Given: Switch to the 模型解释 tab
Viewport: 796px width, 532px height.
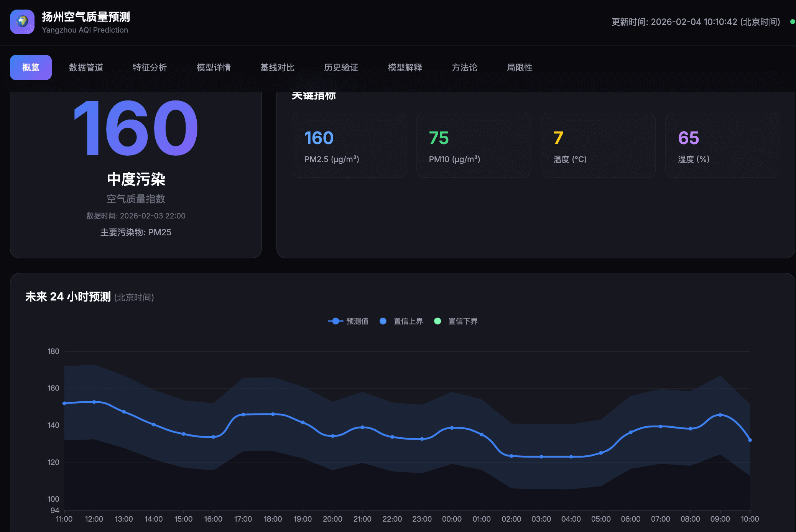Looking at the screenshot, I should 405,67.
